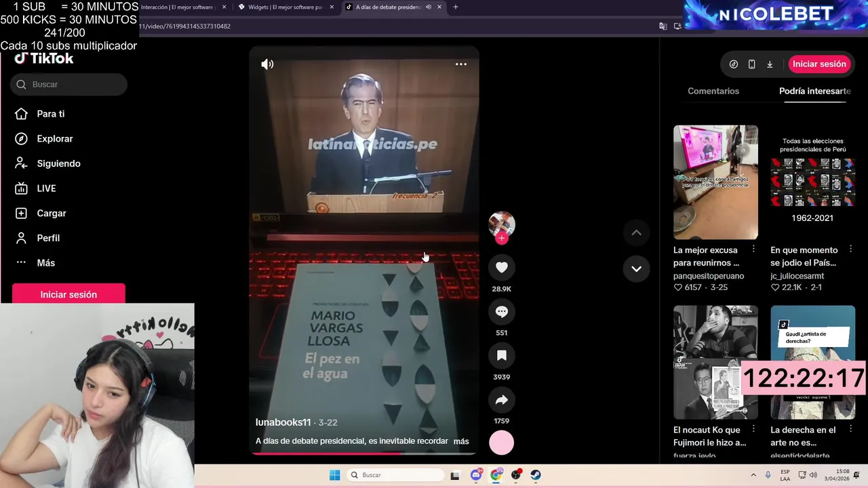The image size is (868, 488).
Task: Click the Windows taskbar Buscar box
Action: (395, 475)
